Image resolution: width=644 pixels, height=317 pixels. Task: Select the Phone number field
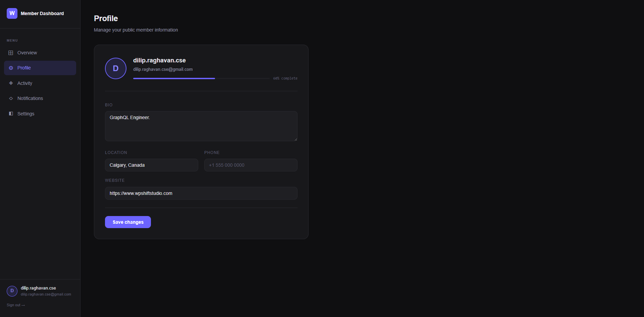(x=251, y=165)
